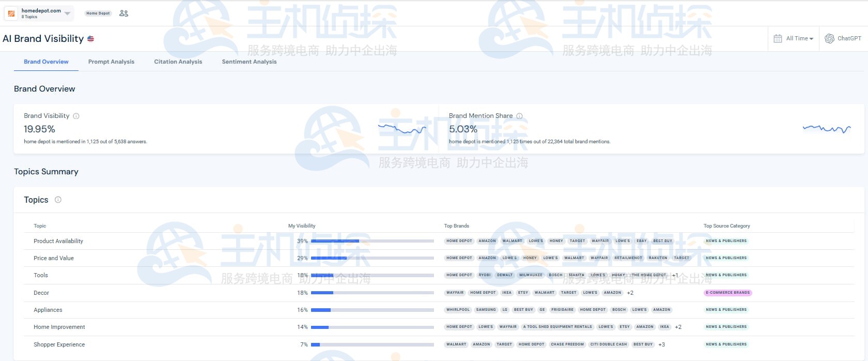The width and height of the screenshot is (868, 361).
Task: Expand the +2 more brands in Decor row
Action: [630, 293]
